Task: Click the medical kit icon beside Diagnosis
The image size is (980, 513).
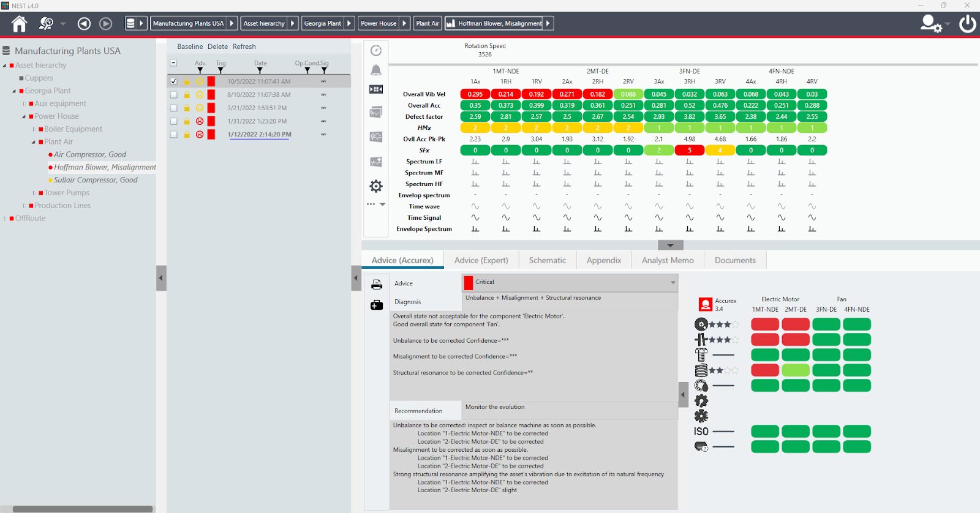Action: pyautogui.click(x=377, y=305)
